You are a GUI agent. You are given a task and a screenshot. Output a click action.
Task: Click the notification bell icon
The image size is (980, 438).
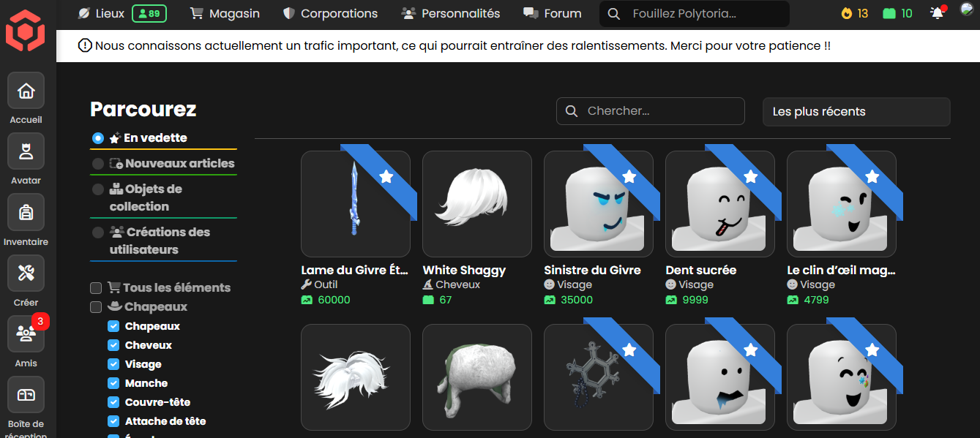937,13
